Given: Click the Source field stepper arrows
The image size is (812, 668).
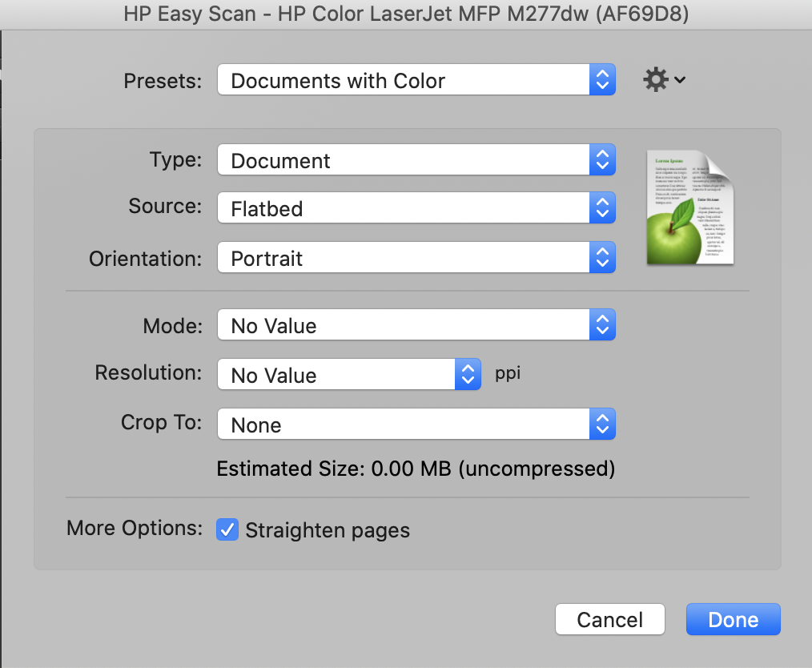Looking at the screenshot, I should pyautogui.click(x=602, y=207).
